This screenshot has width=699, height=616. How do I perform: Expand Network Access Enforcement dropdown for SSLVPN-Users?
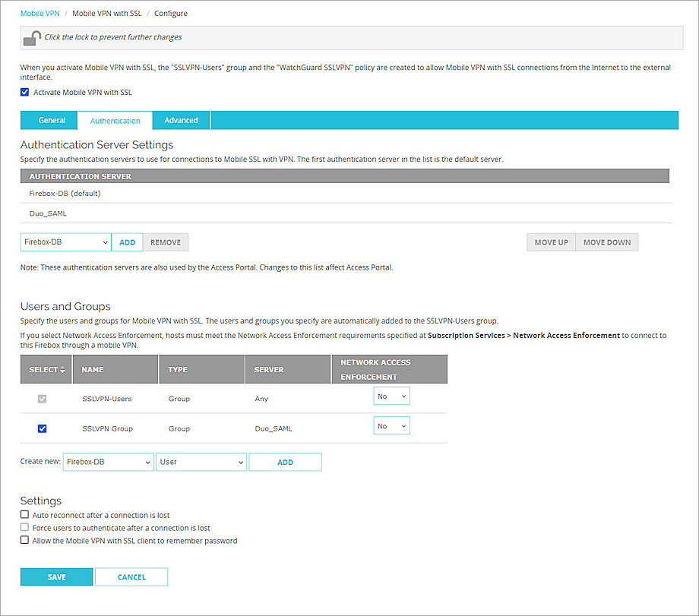[x=391, y=396]
